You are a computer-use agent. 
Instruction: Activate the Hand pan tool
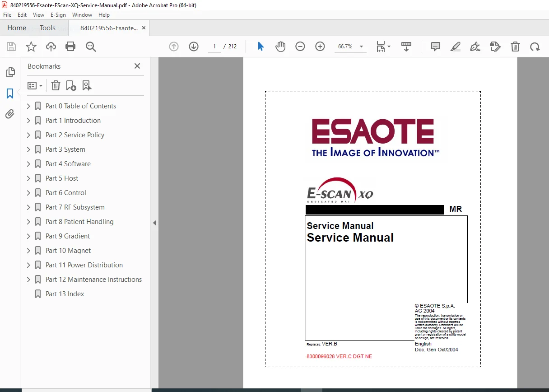click(x=280, y=47)
